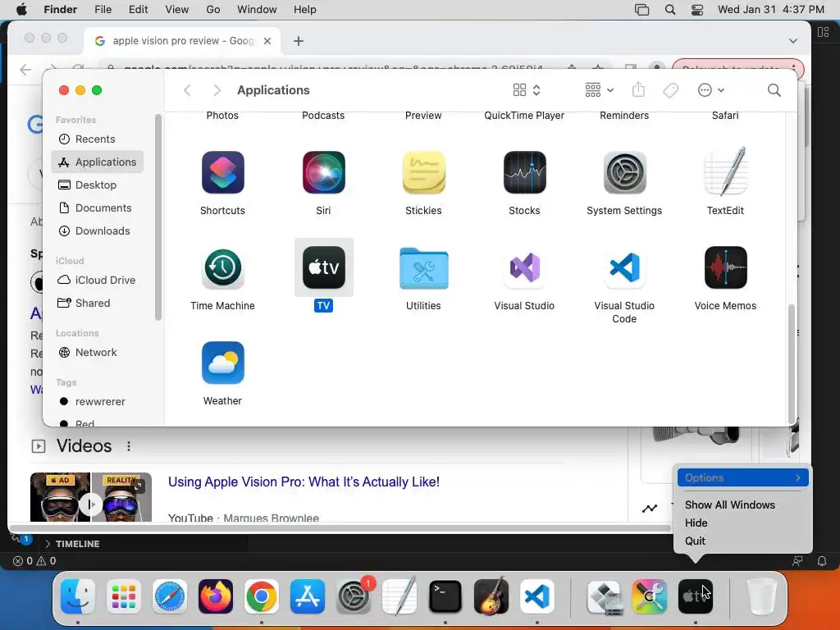Go forward in Finder window
The height and width of the screenshot is (630, 840).
[x=217, y=90]
